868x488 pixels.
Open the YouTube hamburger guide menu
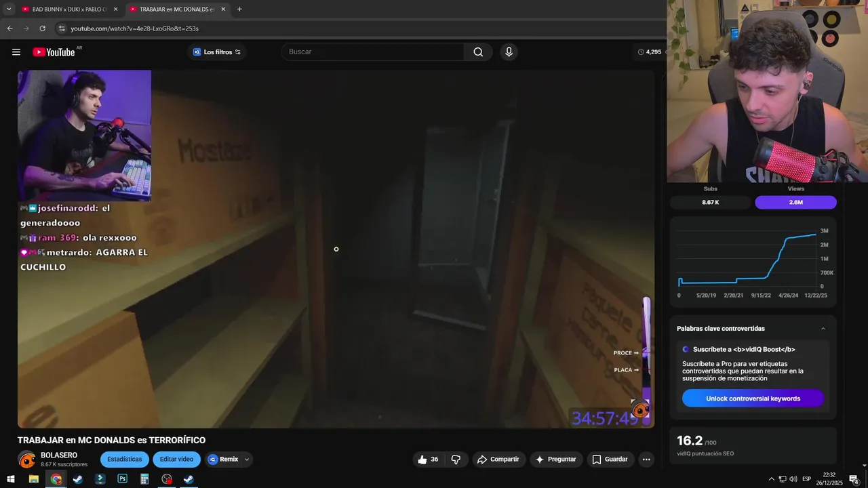coord(16,52)
